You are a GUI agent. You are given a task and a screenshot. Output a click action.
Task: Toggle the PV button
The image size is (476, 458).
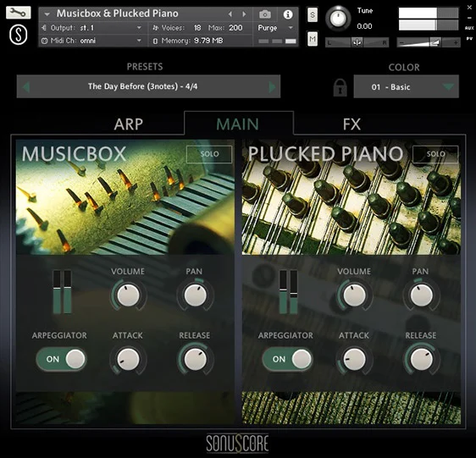[469, 39]
